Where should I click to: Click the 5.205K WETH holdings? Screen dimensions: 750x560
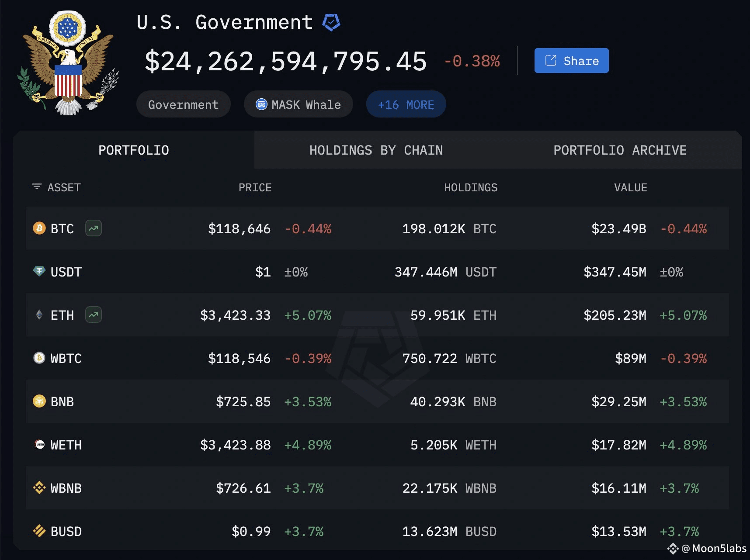(x=453, y=445)
